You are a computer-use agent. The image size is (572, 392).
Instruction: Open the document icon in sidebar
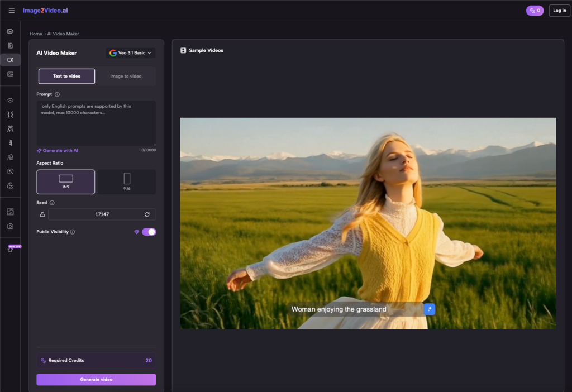click(x=10, y=46)
